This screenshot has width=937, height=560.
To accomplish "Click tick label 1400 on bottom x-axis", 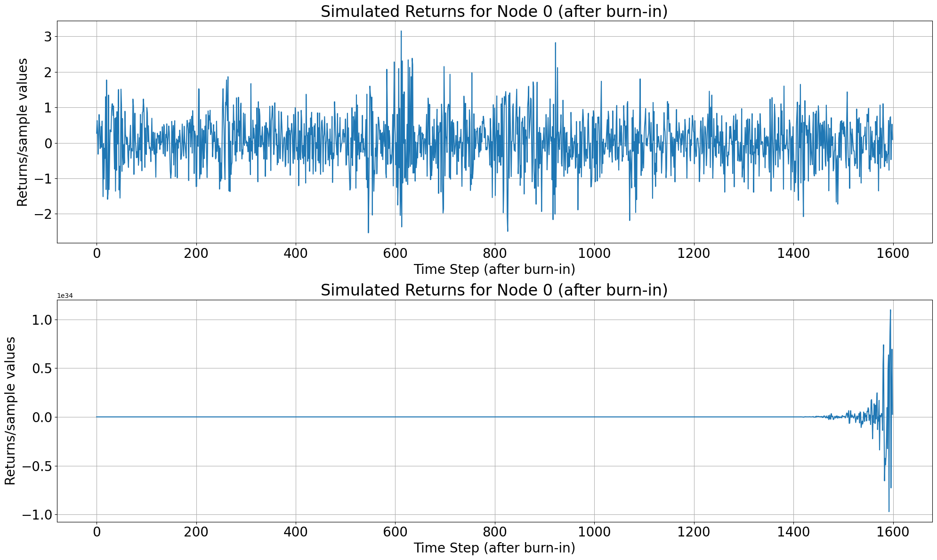I will coord(793,533).
